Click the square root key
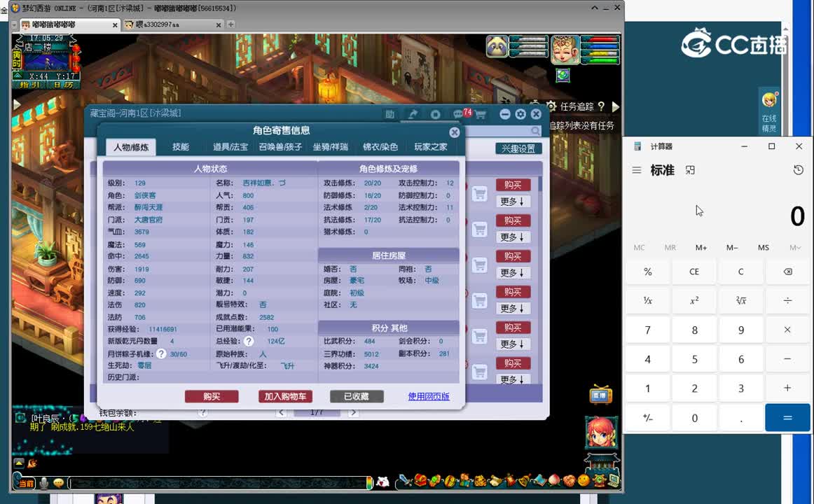 pyautogui.click(x=741, y=301)
